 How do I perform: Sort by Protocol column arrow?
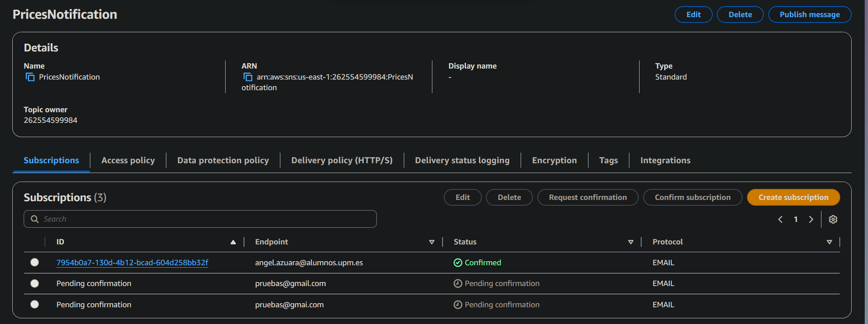[x=829, y=242]
